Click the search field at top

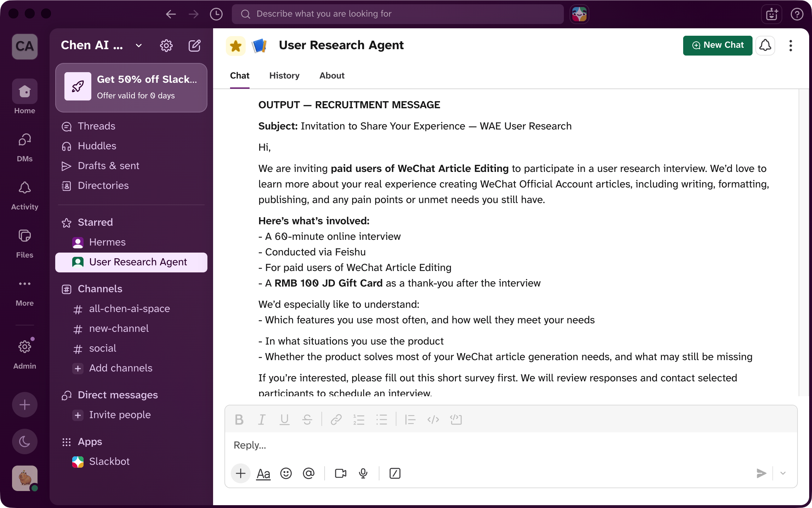coord(398,14)
